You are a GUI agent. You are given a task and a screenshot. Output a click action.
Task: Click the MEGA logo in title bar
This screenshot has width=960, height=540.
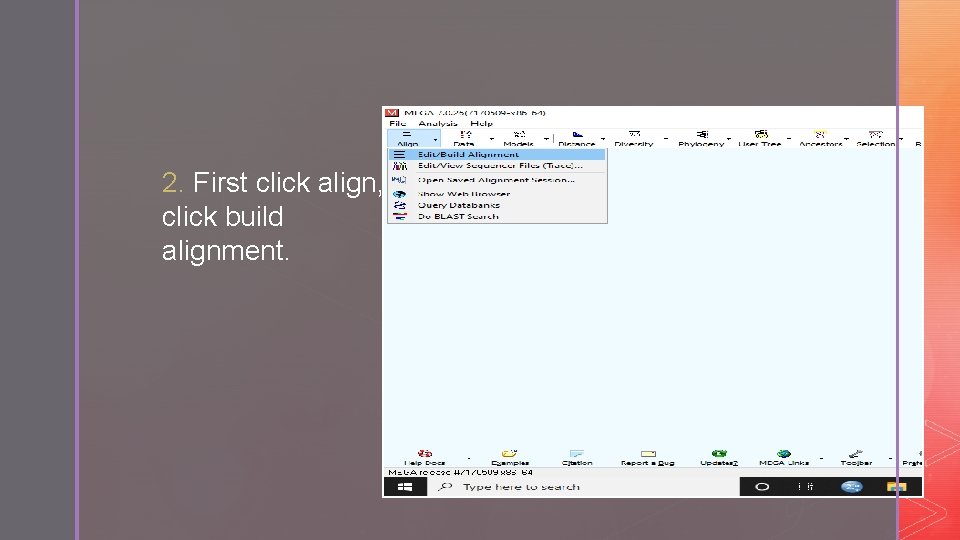[x=392, y=113]
